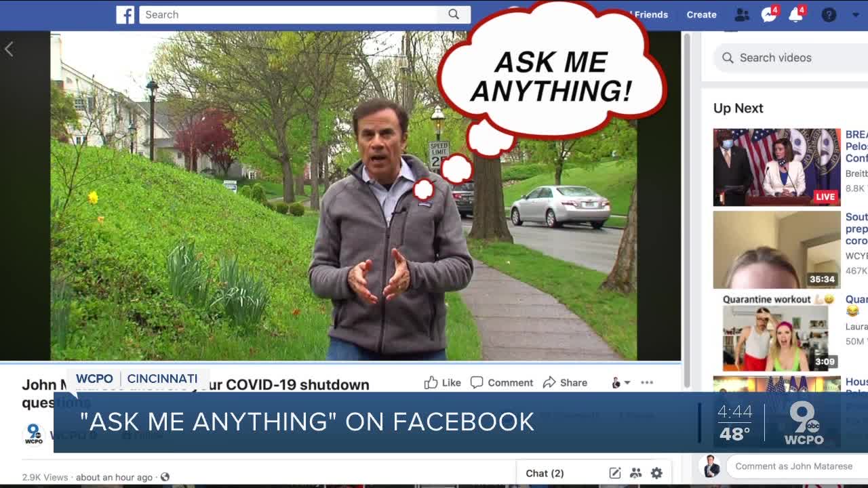Open the help question mark icon
This screenshot has height=488, width=868.
829,14
